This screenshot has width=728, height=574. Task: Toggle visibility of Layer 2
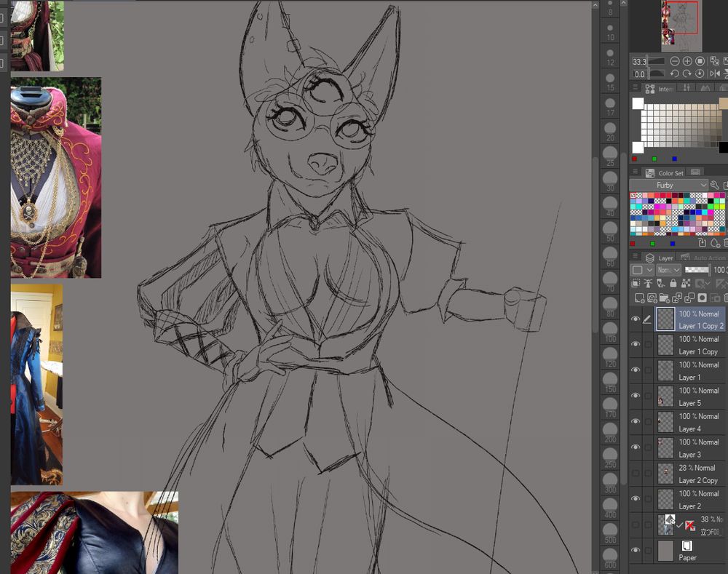[635, 499]
